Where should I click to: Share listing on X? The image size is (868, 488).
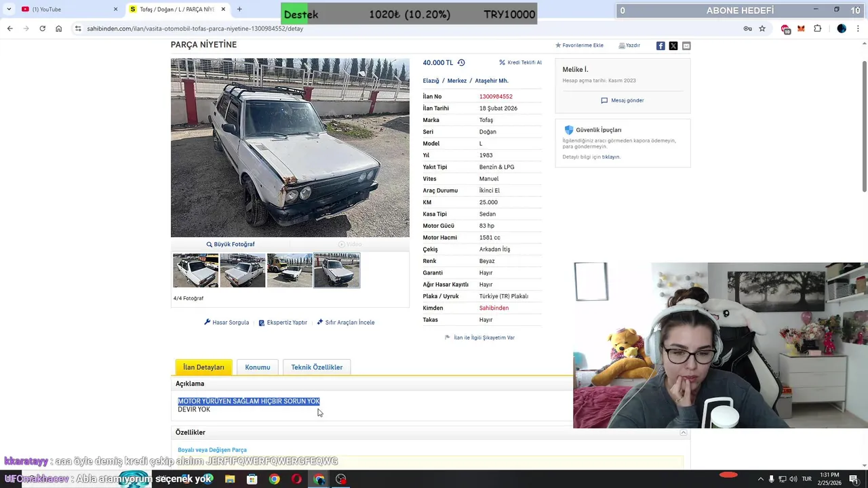pyautogui.click(x=673, y=45)
